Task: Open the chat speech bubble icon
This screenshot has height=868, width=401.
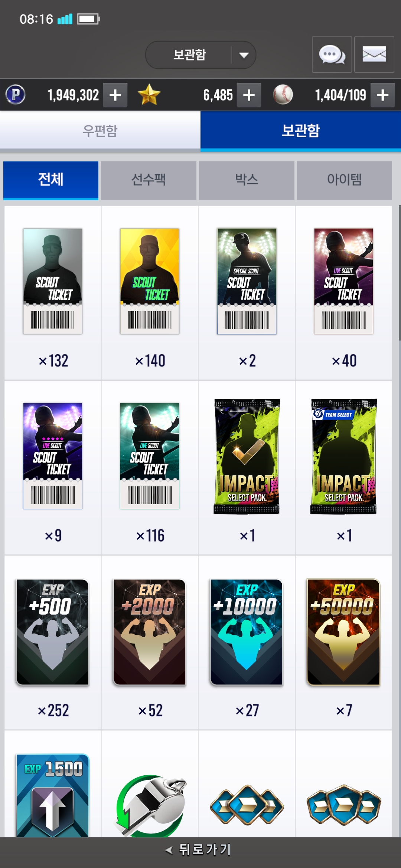Action: [332, 54]
